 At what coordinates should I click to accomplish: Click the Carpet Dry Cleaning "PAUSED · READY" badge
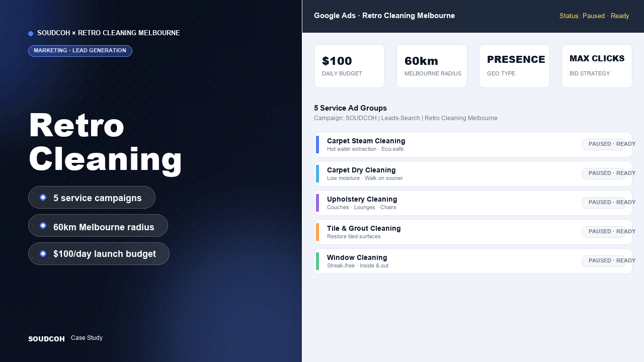(604, 173)
